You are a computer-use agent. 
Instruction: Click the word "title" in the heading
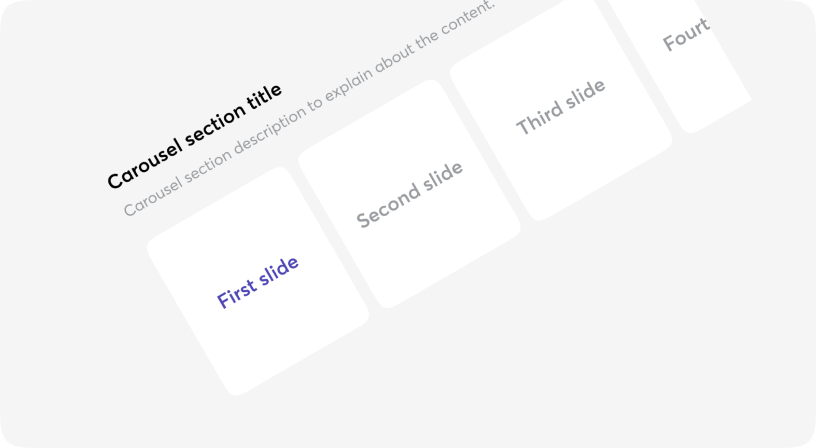click(264, 96)
